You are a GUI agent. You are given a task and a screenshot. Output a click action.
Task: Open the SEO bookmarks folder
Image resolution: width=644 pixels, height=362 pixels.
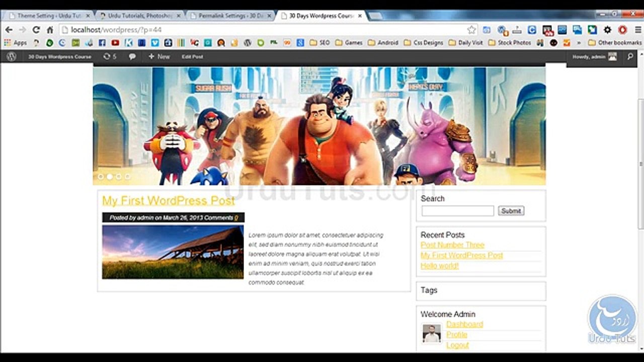319,43
